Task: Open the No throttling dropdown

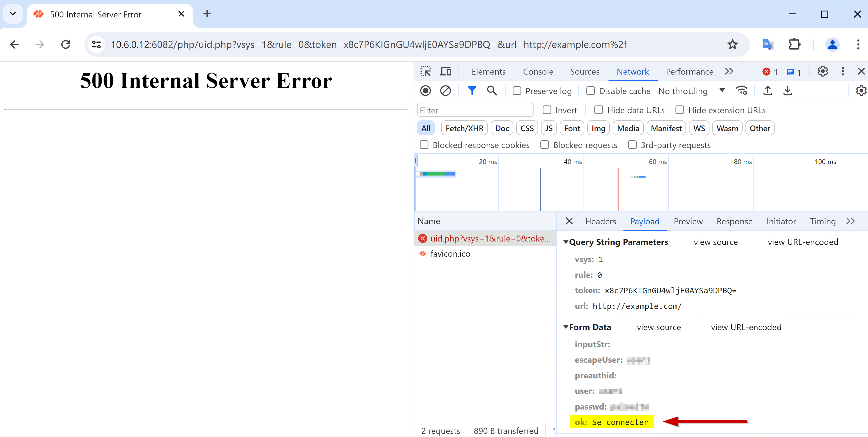Action: click(x=691, y=91)
